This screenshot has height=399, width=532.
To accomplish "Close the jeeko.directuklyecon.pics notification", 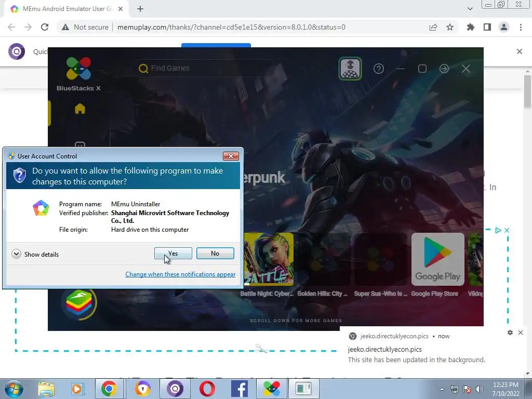I will click(x=521, y=332).
